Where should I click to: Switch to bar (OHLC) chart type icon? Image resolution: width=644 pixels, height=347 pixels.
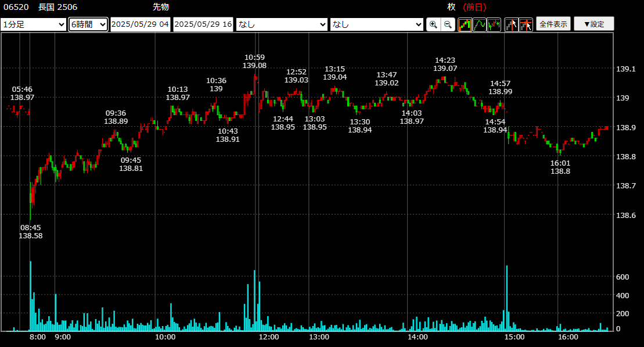pyautogui.click(x=494, y=24)
